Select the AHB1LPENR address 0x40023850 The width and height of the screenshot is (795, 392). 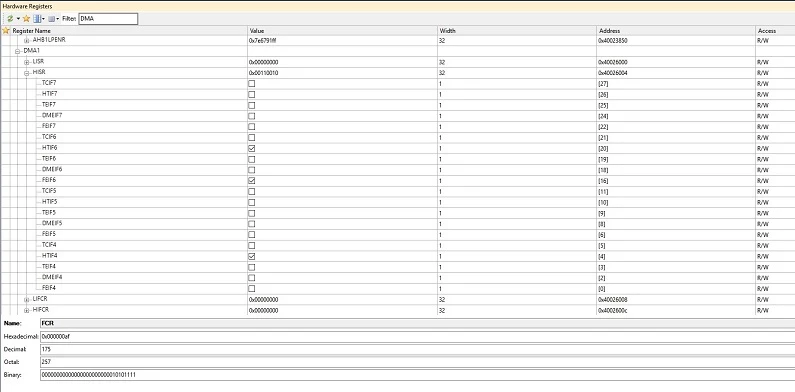[x=613, y=41]
